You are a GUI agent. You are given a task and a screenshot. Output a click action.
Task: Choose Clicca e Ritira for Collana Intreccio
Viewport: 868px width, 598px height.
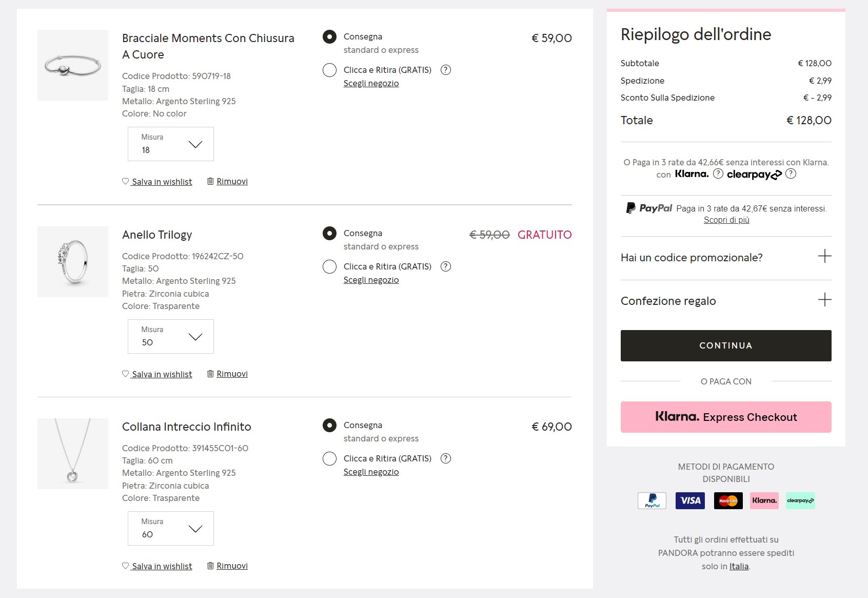329,458
